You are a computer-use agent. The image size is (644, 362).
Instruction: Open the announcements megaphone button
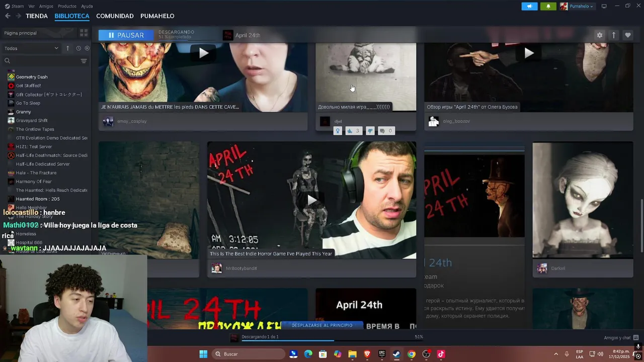[x=529, y=6]
